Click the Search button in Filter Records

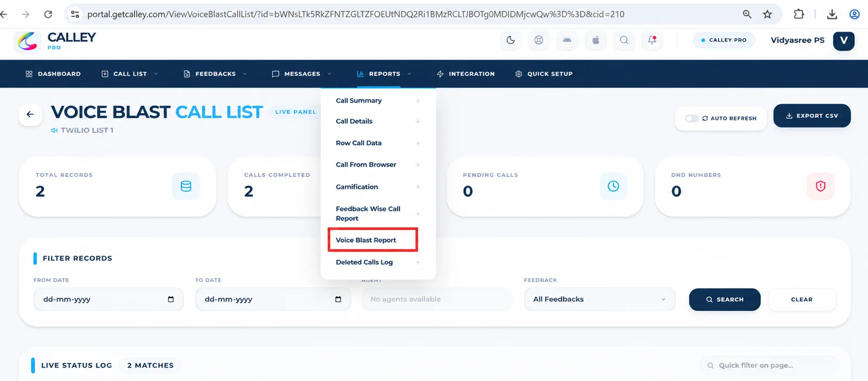coord(725,300)
